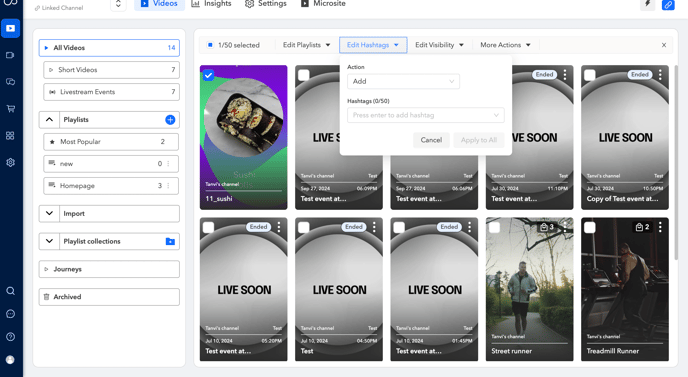Collapse the Playlists section
Screen dimensions: 688x377
(49, 119)
